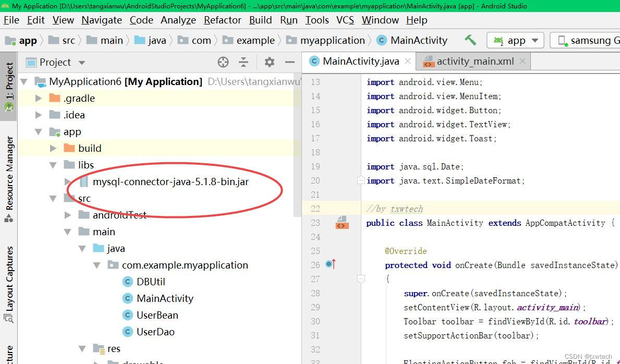Image resolution: width=620 pixels, height=364 pixels.
Task: Open the app run configuration dropdown
Action: (516, 40)
